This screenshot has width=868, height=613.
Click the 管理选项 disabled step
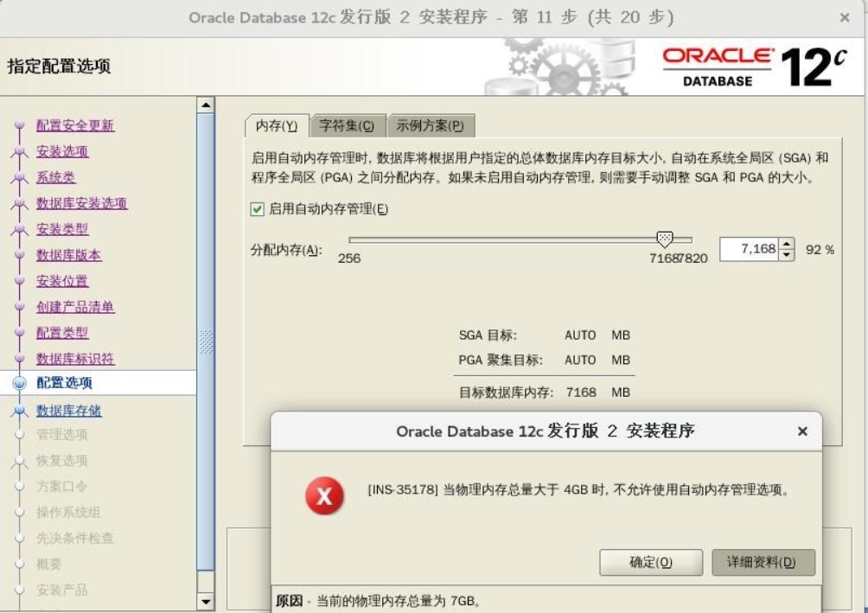(62, 435)
